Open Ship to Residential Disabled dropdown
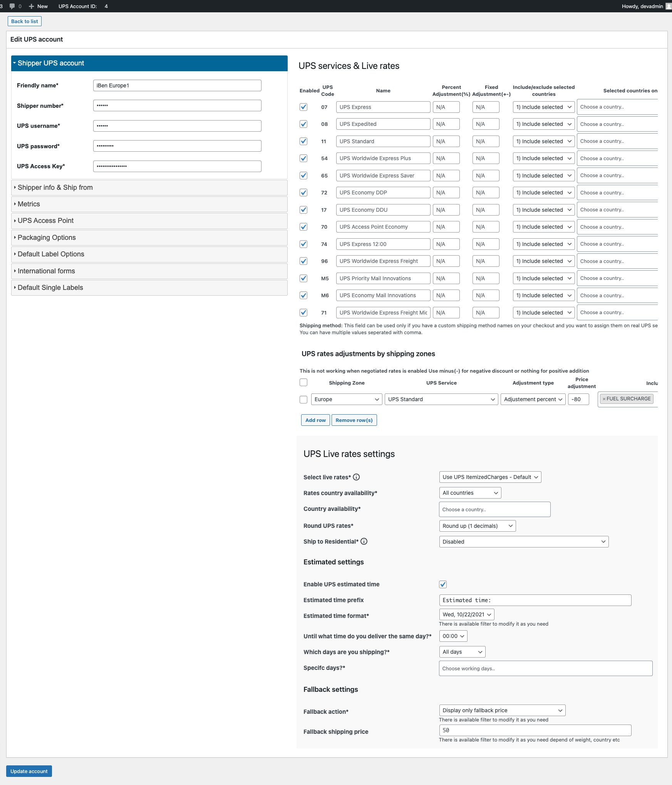 (x=524, y=542)
